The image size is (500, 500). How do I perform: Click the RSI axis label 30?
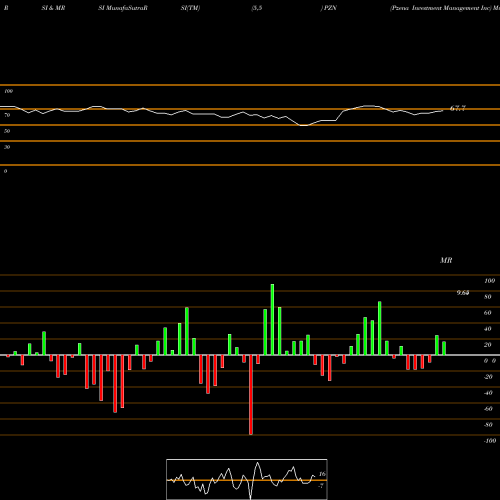pyautogui.click(x=7, y=147)
